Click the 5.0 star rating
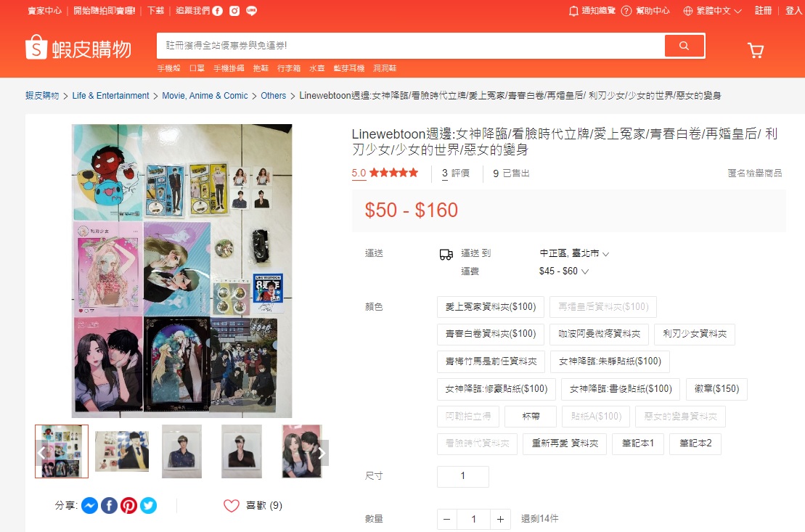805x532 pixels. (x=385, y=173)
